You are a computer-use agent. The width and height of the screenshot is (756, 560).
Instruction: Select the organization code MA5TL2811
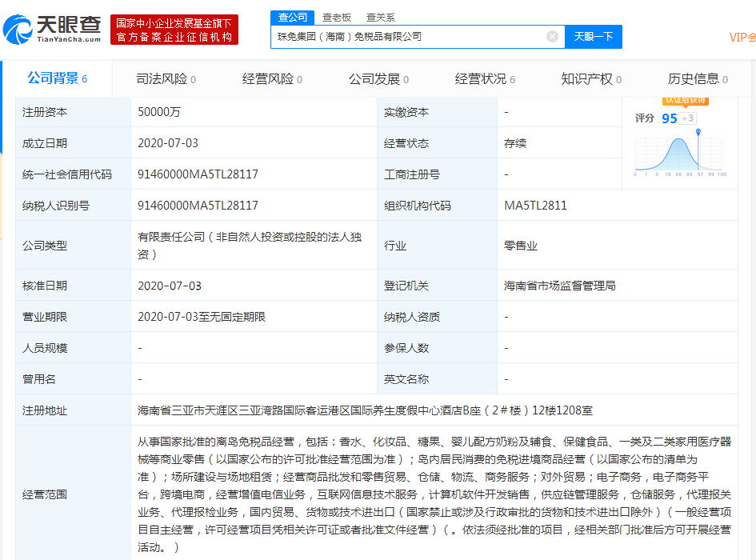536,206
